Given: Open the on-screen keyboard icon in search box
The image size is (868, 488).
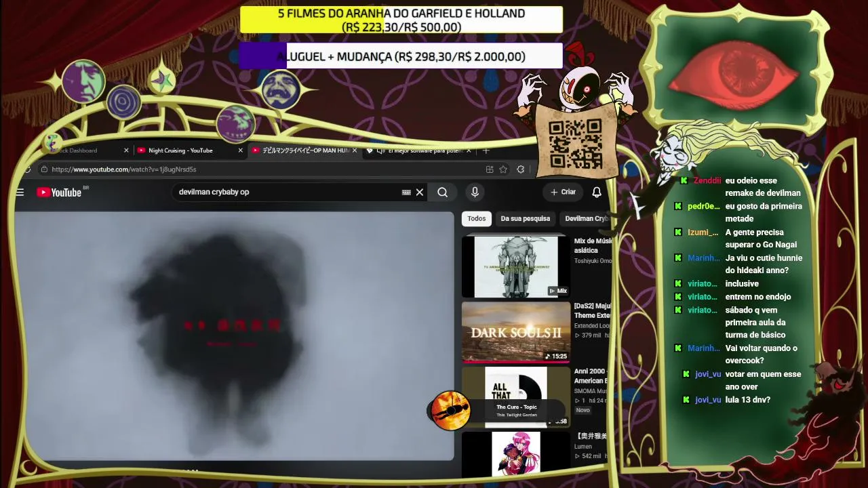Looking at the screenshot, I should 406,192.
